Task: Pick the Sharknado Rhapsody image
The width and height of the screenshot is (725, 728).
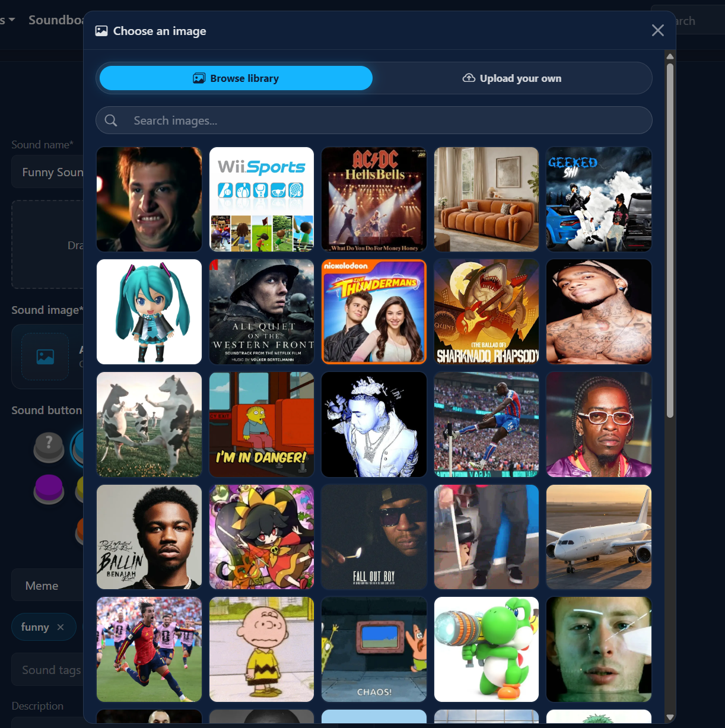Action: click(486, 311)
